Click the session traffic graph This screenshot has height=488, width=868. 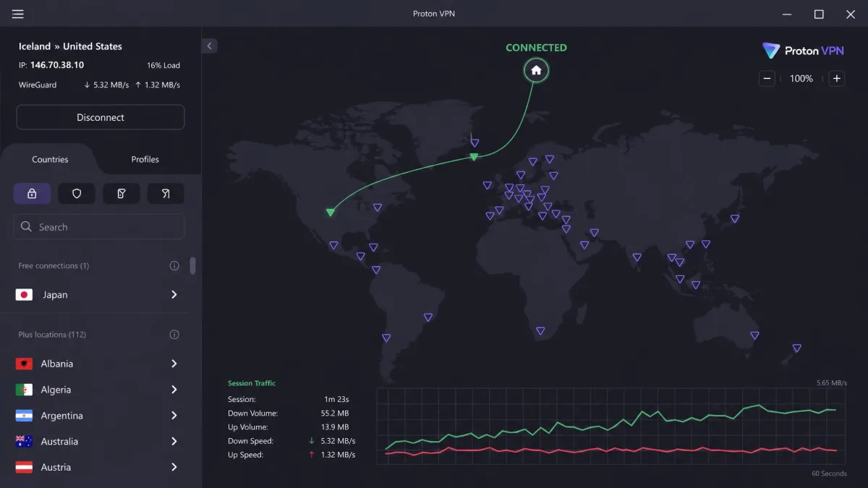pyautogui.click(x=611, y=426)
